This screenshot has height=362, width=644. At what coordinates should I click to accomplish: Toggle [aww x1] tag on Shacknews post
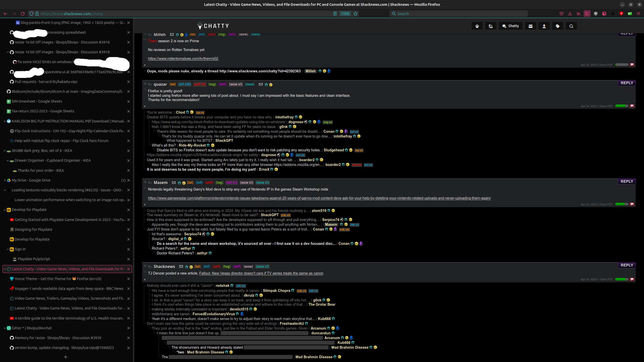pos(262,267)
